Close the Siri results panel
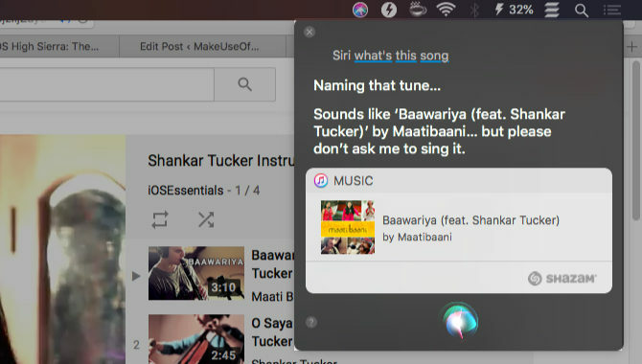Screen dimensions: 642x364 [310, 32]
